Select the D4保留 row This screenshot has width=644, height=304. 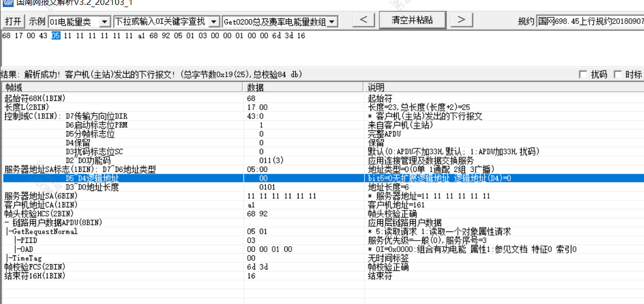coord(322,143)
